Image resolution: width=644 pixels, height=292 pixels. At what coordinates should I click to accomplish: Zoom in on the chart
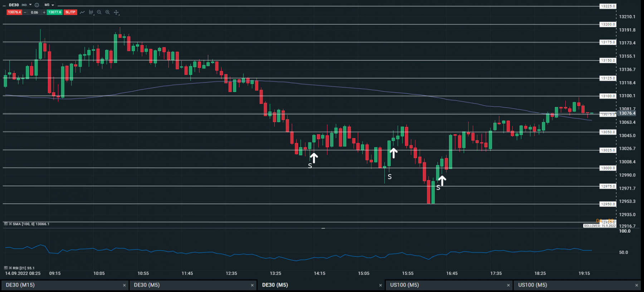tap(107, 12)
